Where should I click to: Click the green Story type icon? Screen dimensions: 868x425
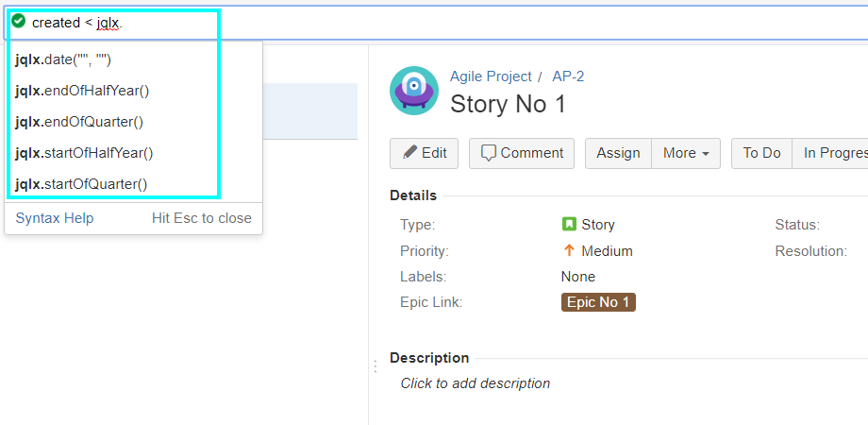(569, 225)
